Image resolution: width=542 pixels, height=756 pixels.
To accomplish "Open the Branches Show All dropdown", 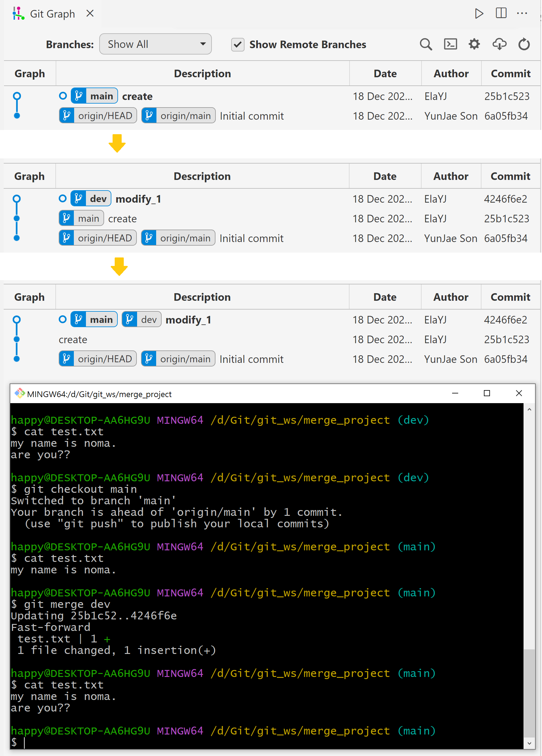I will [155, 44].
